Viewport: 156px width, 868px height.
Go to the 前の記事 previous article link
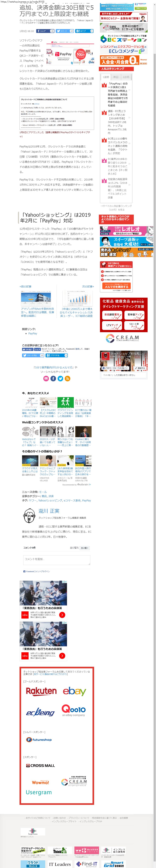point(26,286)
